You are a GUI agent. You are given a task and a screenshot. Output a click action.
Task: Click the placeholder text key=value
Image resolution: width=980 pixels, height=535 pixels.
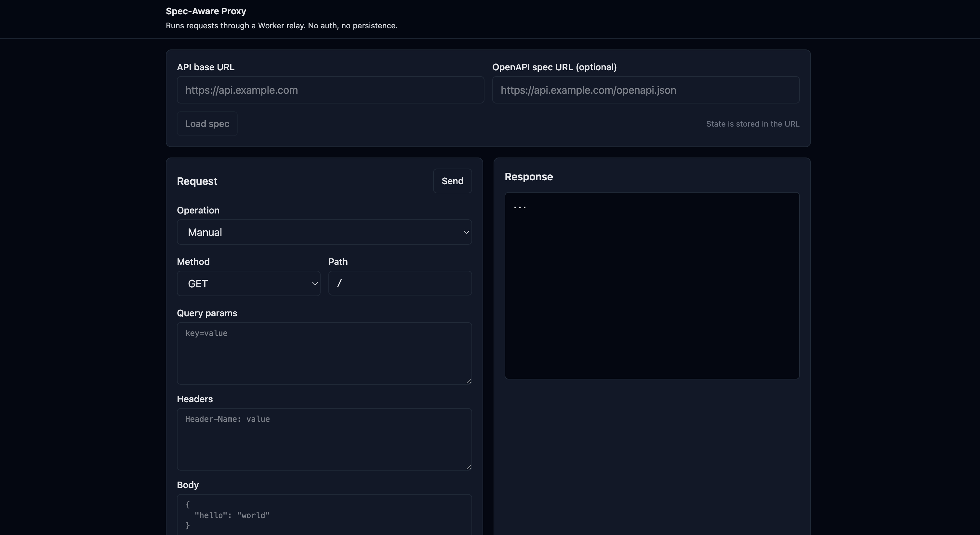point(206,333)
